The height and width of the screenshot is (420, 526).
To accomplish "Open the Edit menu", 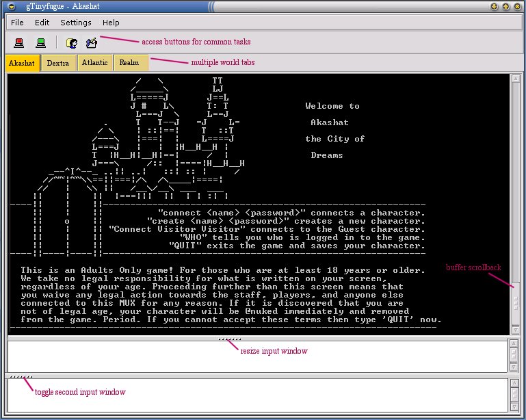I will tap(42, 23).
